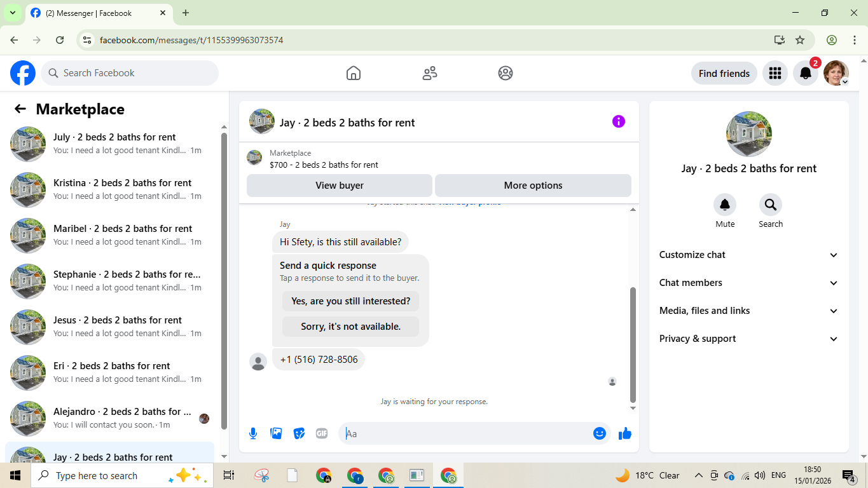868x488 pixels.
Task: Open Marketplace $700 listing link
Action: point(324,165)
